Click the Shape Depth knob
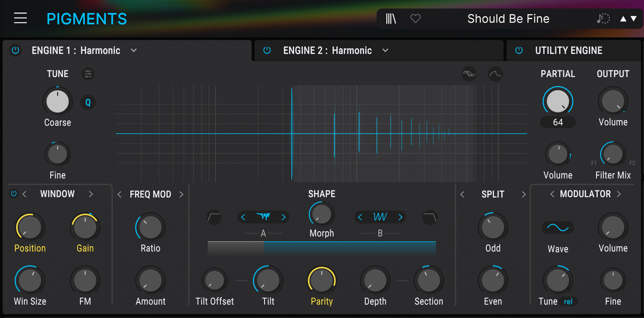The image size is (644, 318). point(375,281)
